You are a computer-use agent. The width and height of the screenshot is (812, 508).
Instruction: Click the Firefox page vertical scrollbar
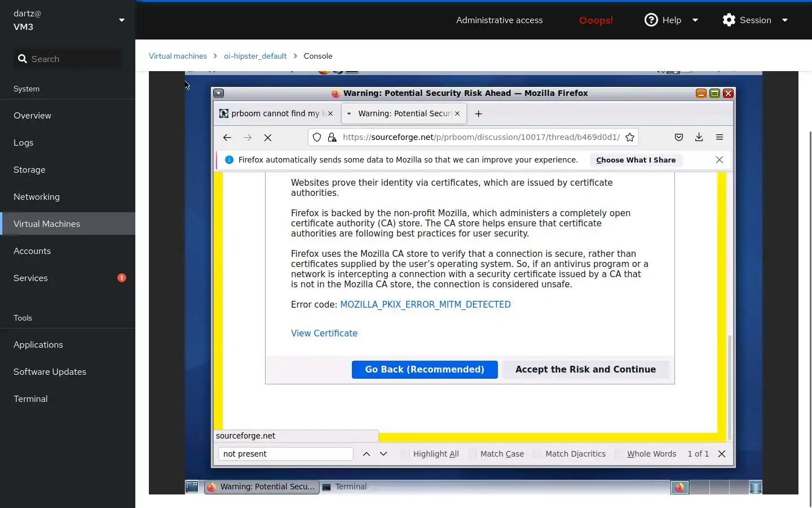pyautogui.click(x=730, y=387)
